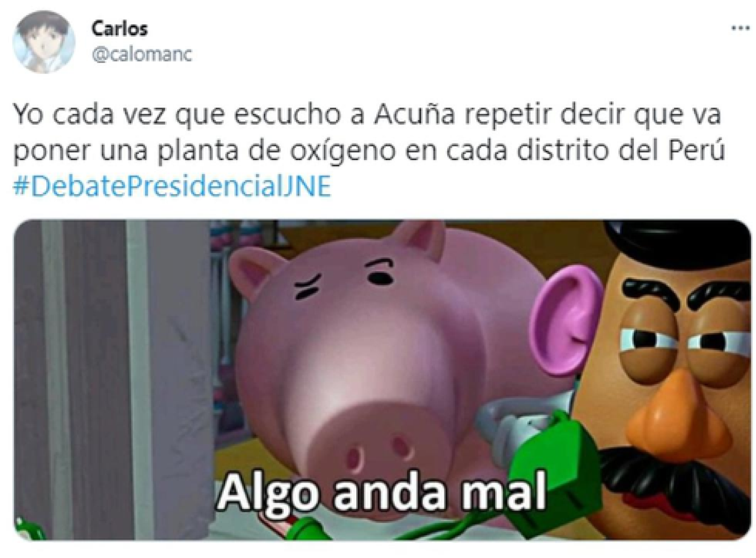The width and height of the screenshot is (756, 558).
Task: Follow the #DebatePresidencialJNE hashtag link
Action: click(x=172, y=186)
